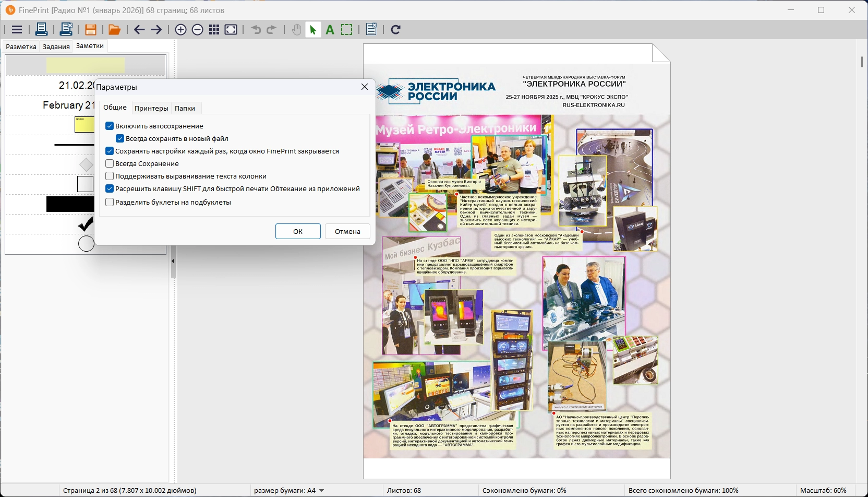Click the refresh circular arrow icon

pos(395,30)
